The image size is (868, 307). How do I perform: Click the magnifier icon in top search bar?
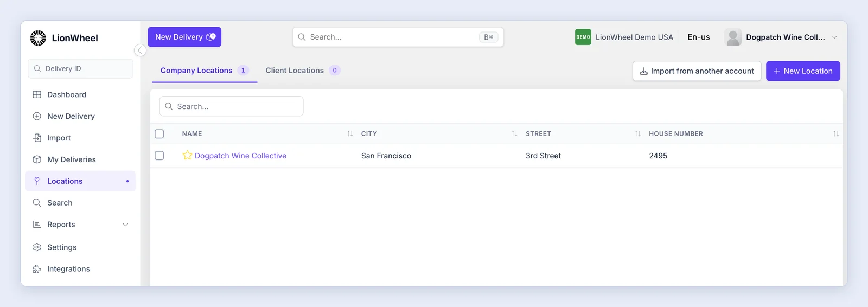coord(302,37)
